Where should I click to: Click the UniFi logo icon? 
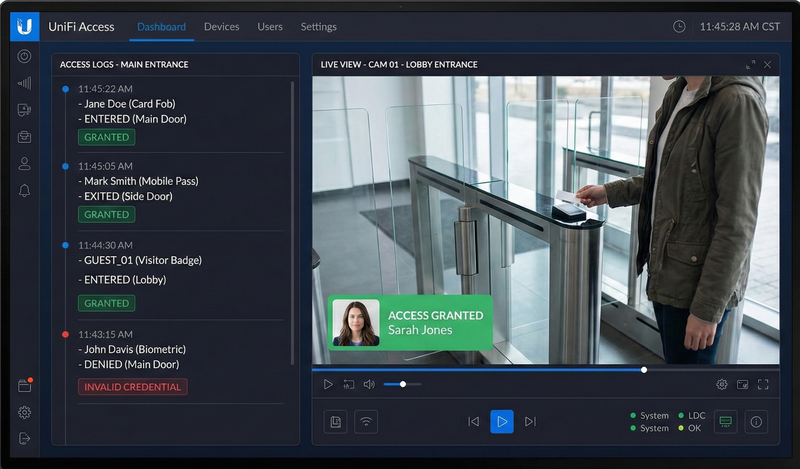pyautogui.click(x=24, y=27)
